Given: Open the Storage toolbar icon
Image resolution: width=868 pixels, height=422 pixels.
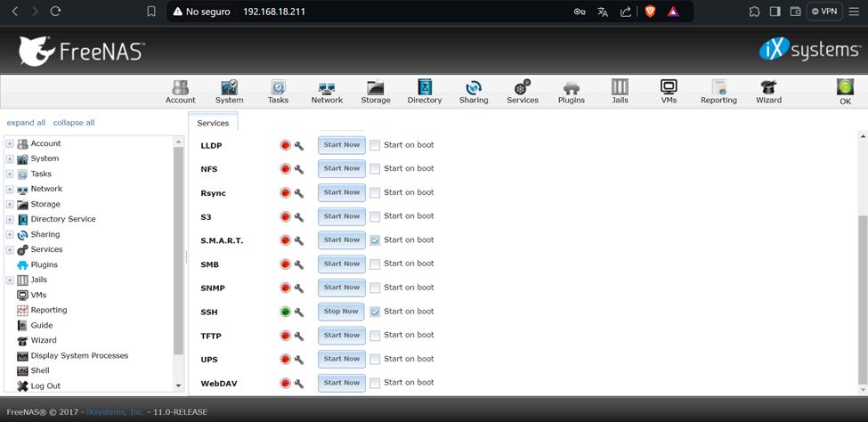Looking at the screenshot, I should (x=376, y=92).
